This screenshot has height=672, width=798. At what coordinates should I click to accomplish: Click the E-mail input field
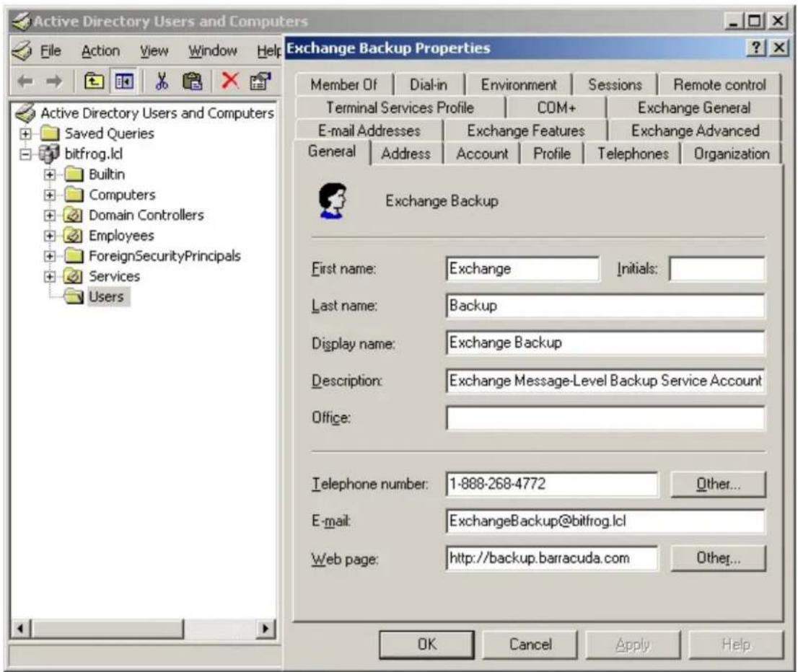[605, 521]
